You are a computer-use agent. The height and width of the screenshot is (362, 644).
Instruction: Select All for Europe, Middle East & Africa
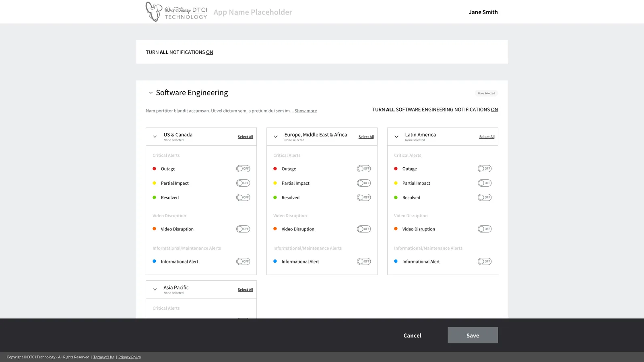point(366,137)
